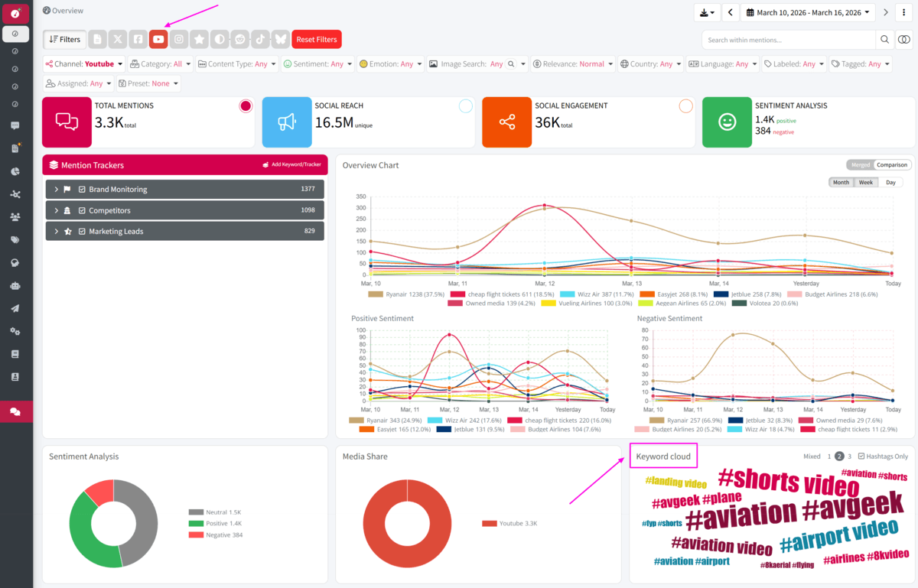Click the Filters button
The height and width of the screenshot is (588, 918).
coord(65,39)
